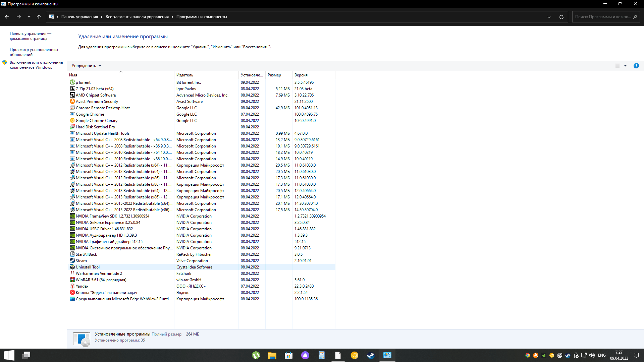The height and width of the screenshot is (362, 644).
Task: Open File Explorer from the taskbar
Action: (272, 355)
